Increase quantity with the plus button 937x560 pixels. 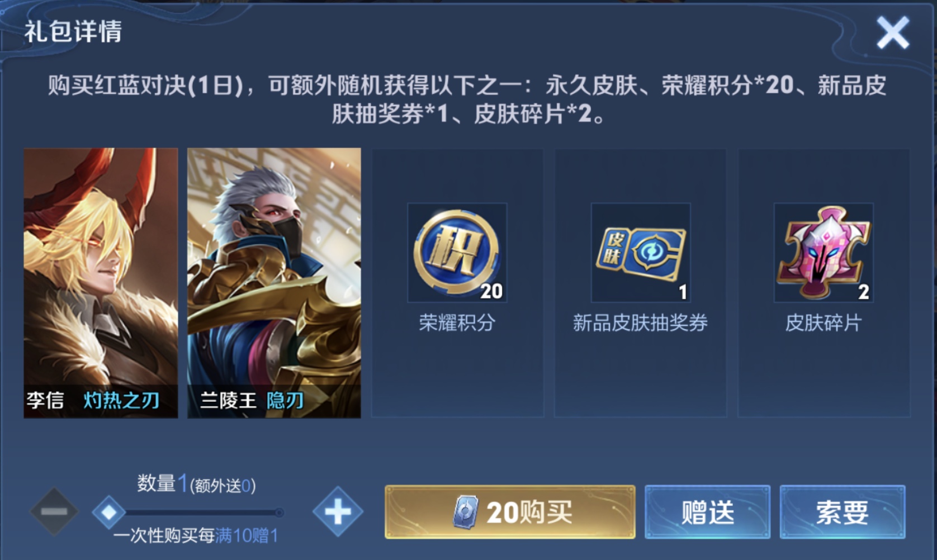(338, 511)
